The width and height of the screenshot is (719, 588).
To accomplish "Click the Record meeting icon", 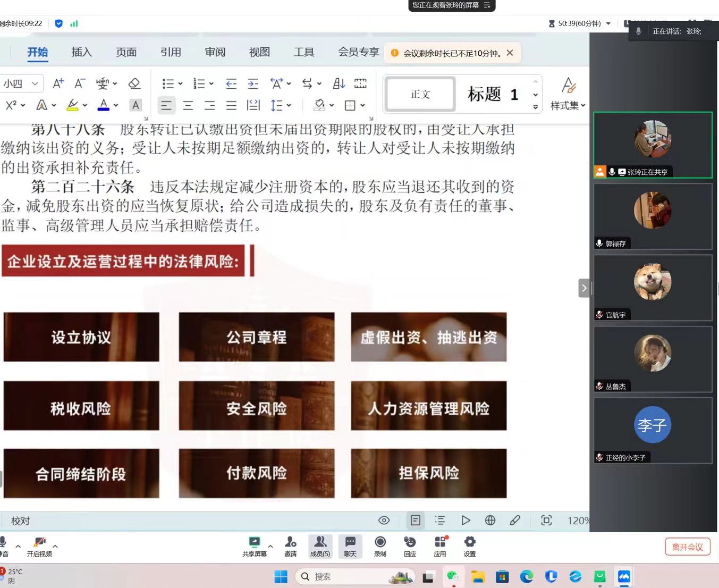I will (x=380, y=546).
